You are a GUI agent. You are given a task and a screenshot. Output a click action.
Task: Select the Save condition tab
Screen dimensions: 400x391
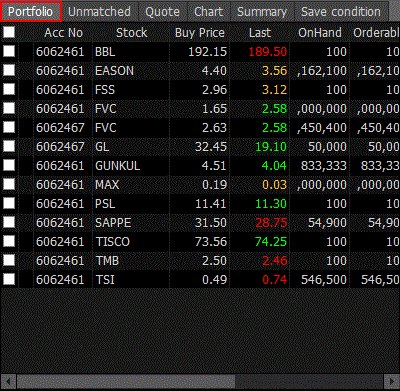(341, 12)
